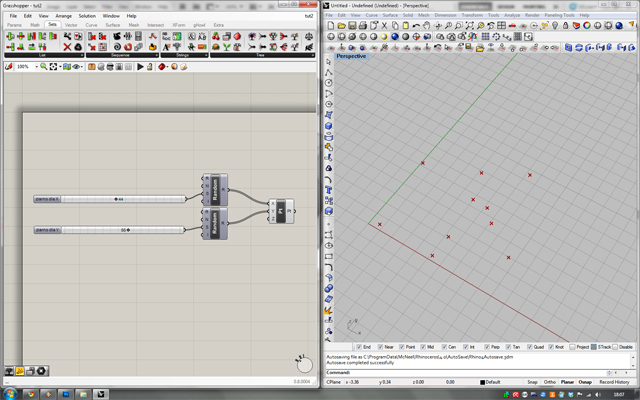This screenshot has width=640, height=400.
Task: Click the Open folder icon in Rhino toolbar
Action: 341,26
